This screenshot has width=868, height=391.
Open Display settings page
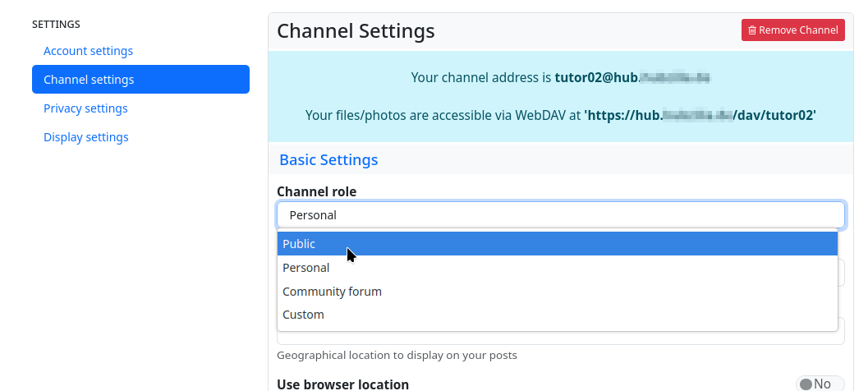[85, 137]
